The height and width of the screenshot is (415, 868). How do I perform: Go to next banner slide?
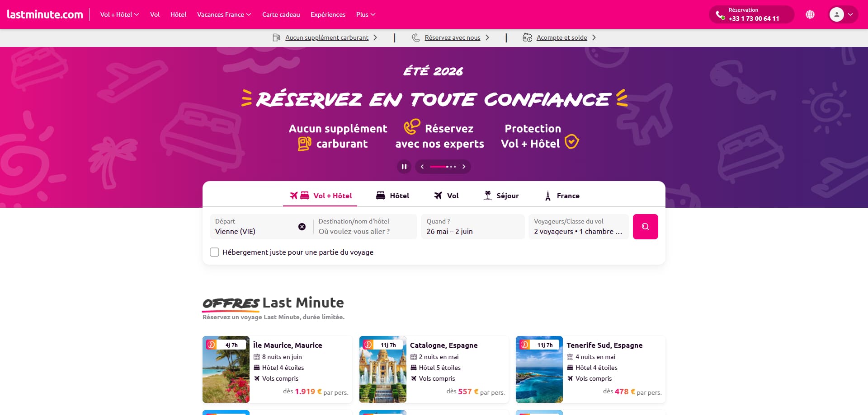[x=464, y=167]
